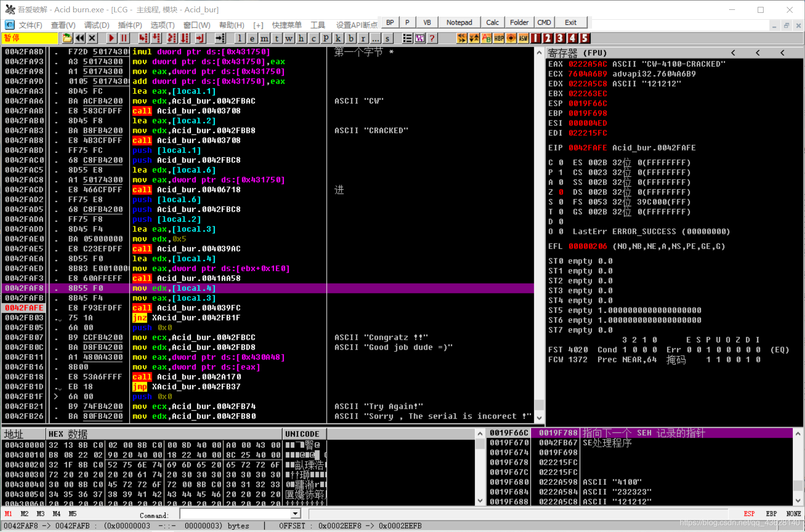The width and height of the screenshot is (805, 532).
Task: Launch Notepad from the toolbar button
Action: click(459, 22)
